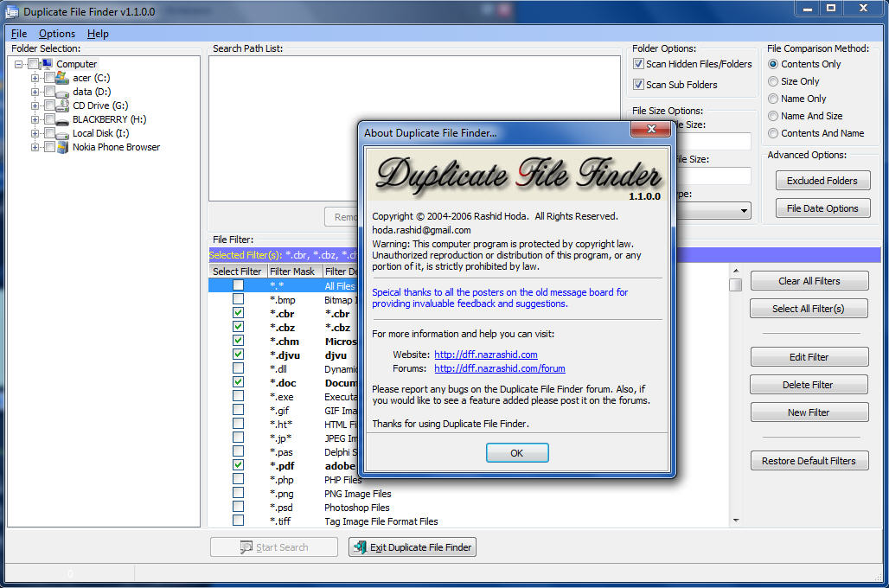
Task: Select the Size Only comparison method
Action: click(773, 81)
